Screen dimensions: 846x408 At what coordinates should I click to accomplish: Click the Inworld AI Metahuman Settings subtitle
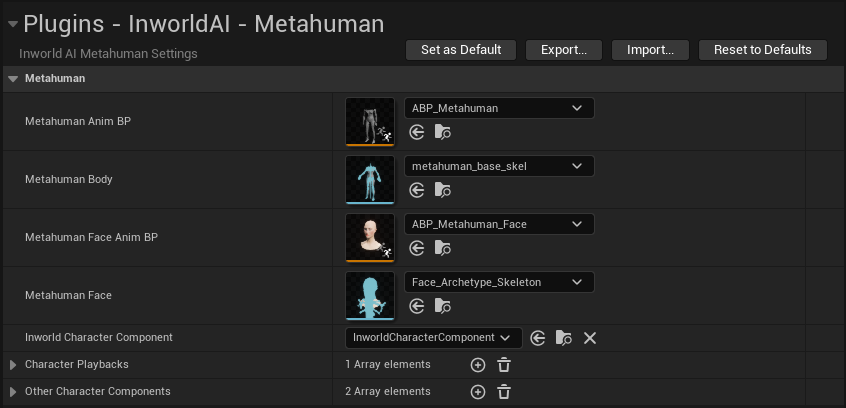pos(108,54)
